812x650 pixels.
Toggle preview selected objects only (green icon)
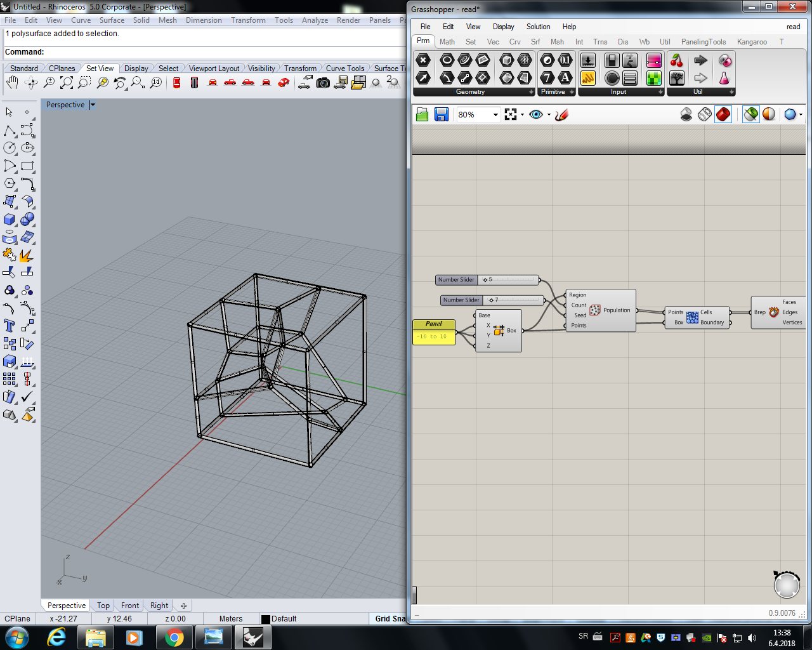[x=750, y=114]
